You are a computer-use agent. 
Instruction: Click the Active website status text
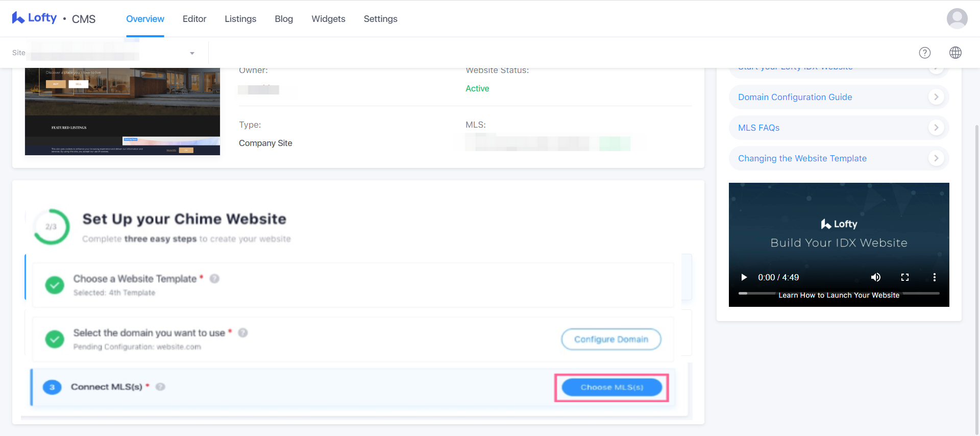pyautogui.click(x=477, y=88)
